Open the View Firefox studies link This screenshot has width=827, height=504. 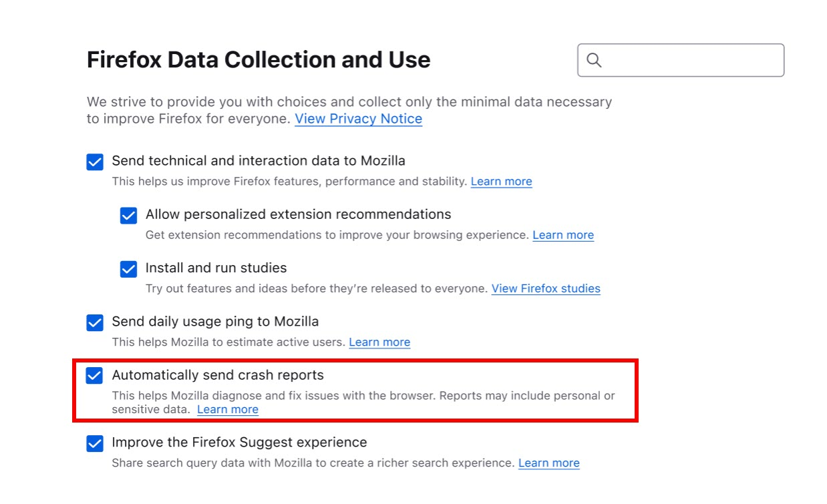[x=545, y=288]
